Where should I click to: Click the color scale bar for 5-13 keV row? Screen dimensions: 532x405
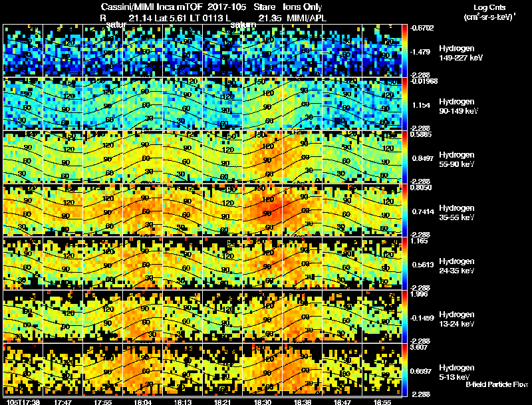[x=404, y=370]
